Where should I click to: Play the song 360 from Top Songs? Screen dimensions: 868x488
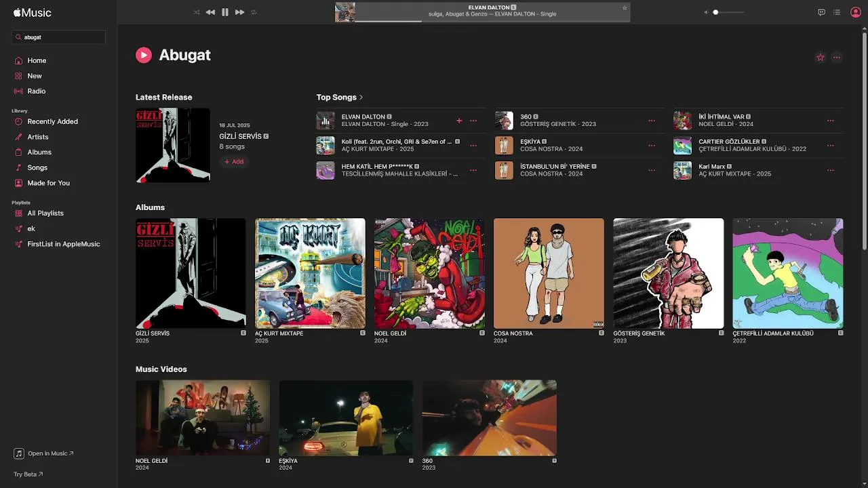coord(504,121)
